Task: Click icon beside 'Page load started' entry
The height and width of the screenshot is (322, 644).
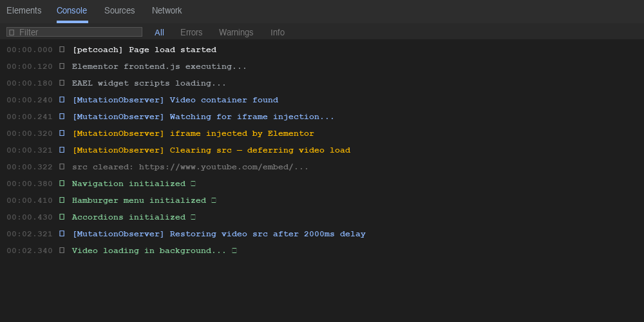Action: point(62,50)
